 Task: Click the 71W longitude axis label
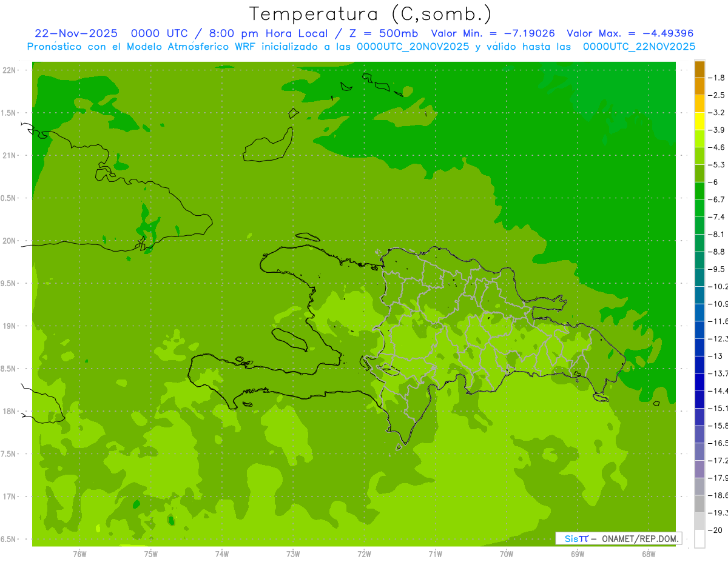tap(435, 554)
